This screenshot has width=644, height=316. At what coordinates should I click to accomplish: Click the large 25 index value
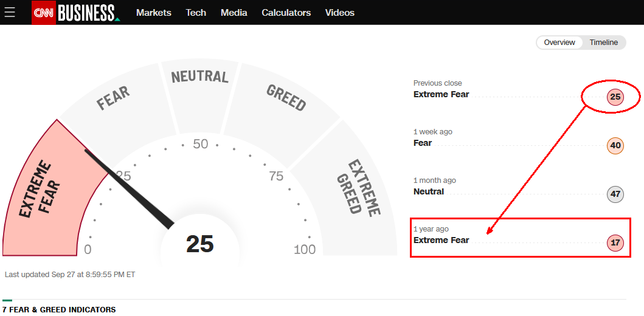point(200,244)
